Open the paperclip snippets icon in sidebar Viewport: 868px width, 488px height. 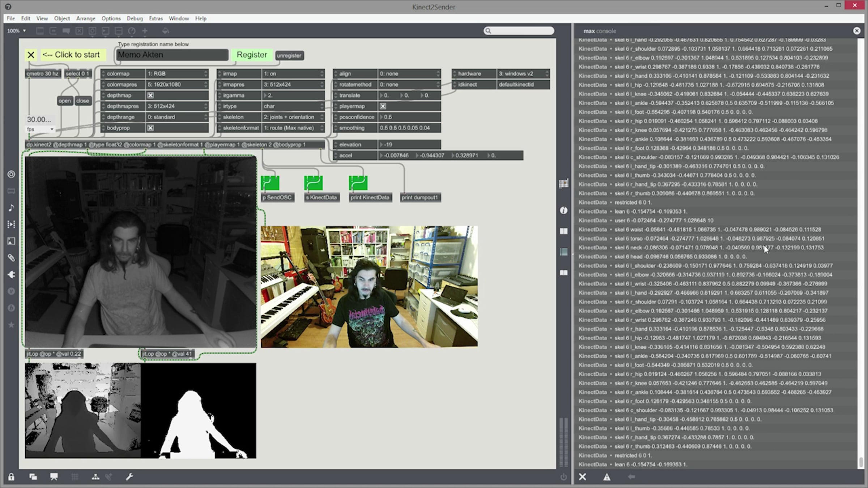(x=11, y=258)
